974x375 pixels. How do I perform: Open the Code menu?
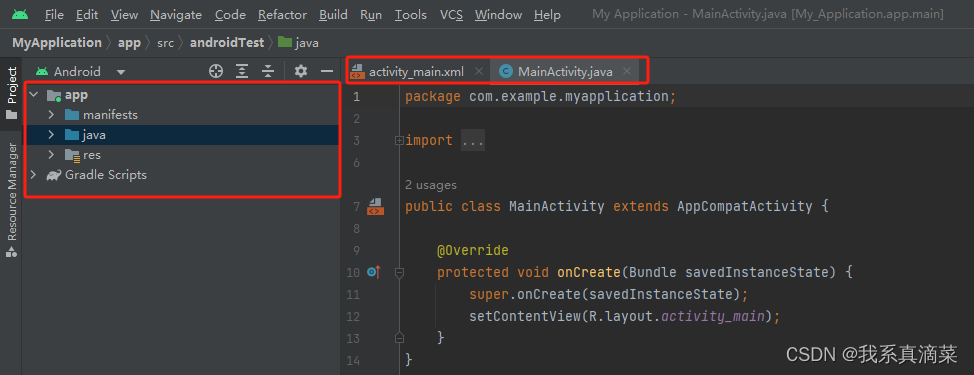230,15
